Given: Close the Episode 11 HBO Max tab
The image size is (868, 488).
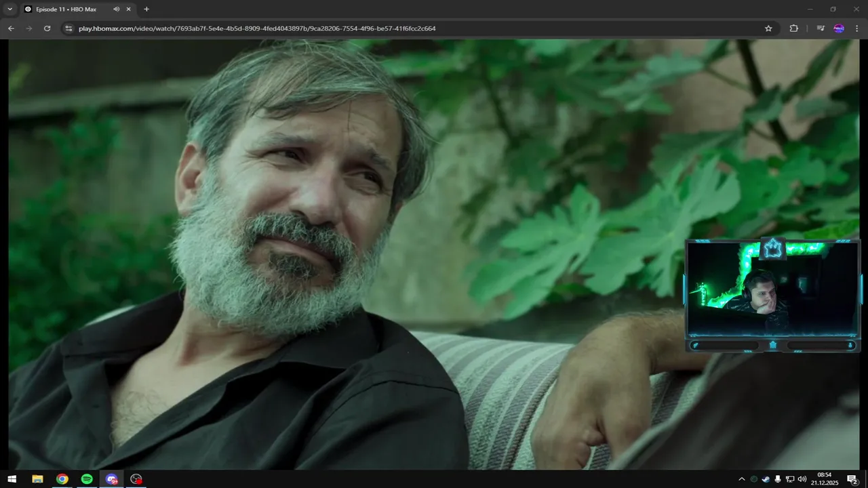Looking at the screenshot, I should coord(128,9).
